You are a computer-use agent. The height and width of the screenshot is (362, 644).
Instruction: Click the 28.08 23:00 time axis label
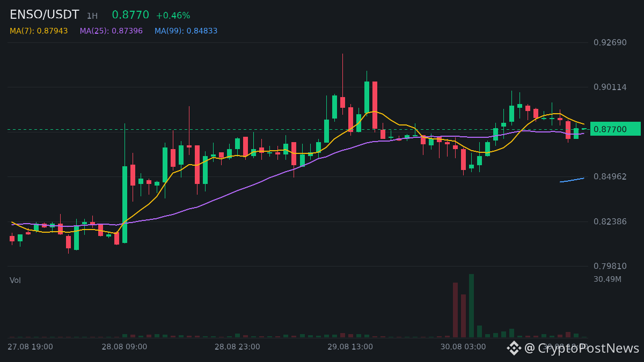click(237, 347)
